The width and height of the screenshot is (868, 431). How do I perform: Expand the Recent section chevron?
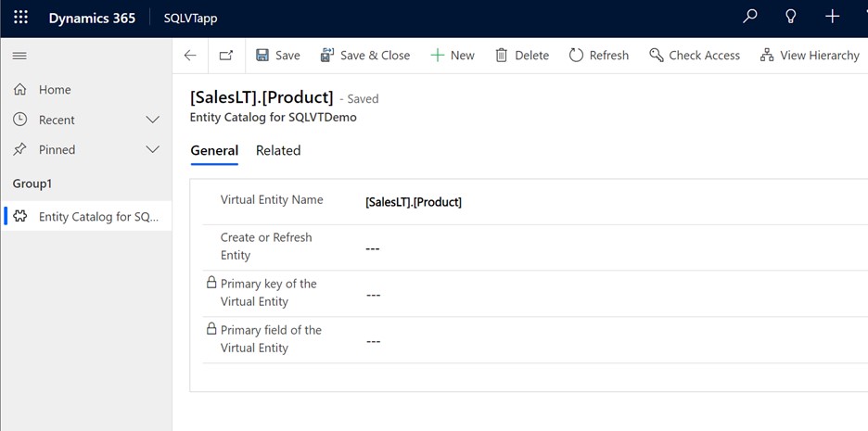(154, 120)
